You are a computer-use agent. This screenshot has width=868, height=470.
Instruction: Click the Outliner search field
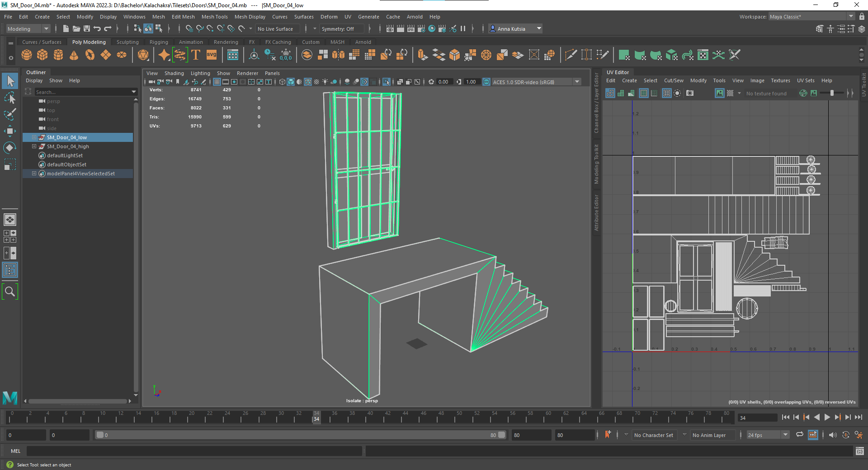click(85, 92)
